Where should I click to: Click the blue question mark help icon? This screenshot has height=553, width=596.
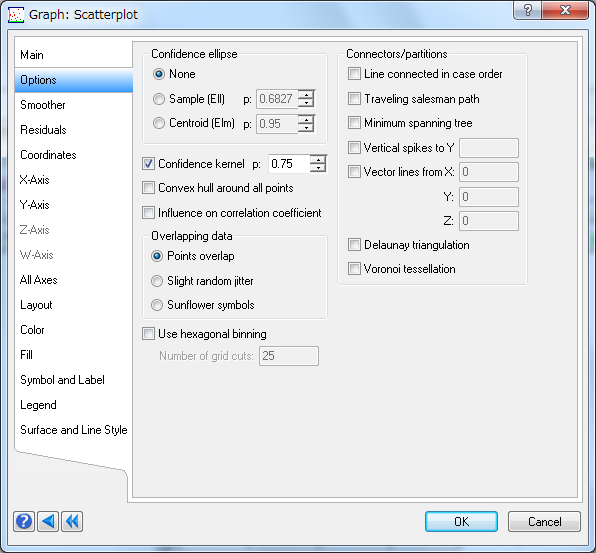click(24, 521)
